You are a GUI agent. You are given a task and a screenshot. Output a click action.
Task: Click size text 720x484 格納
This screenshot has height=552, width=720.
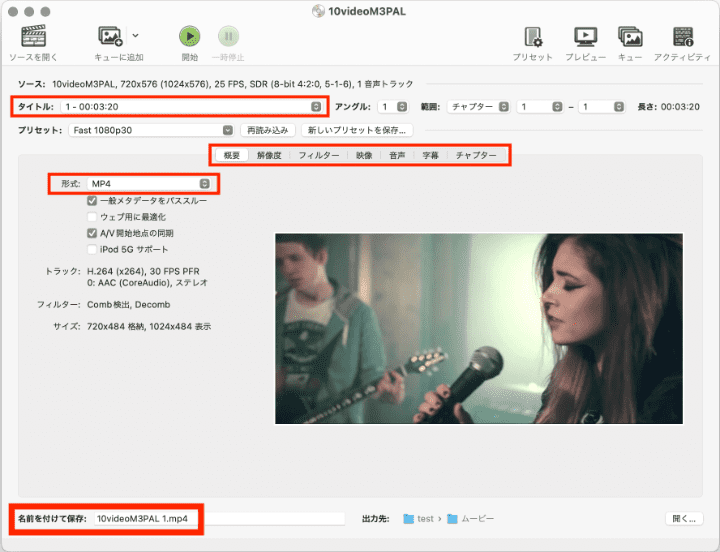tap(149, 327)
